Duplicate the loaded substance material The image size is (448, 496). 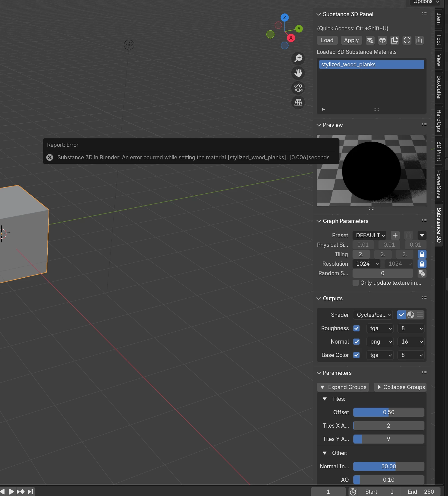(x=395, y=40)
